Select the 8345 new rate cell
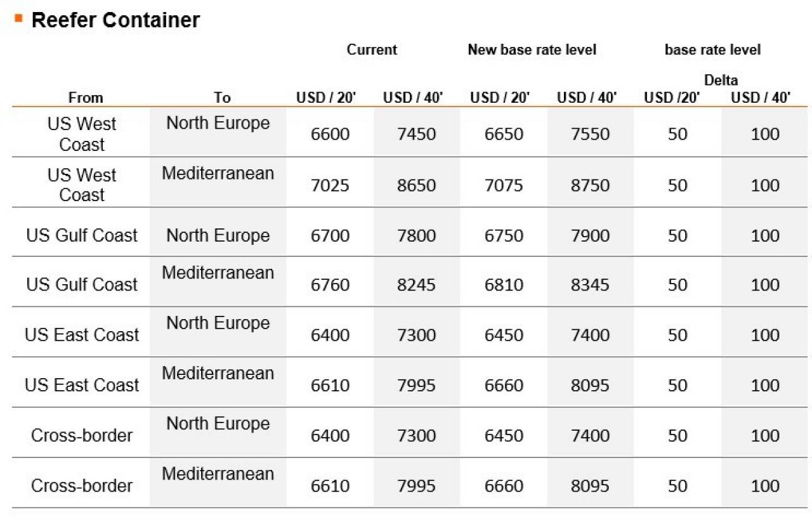Image resolution: width=812 pixels, height=517 pixels. point(590,285)
